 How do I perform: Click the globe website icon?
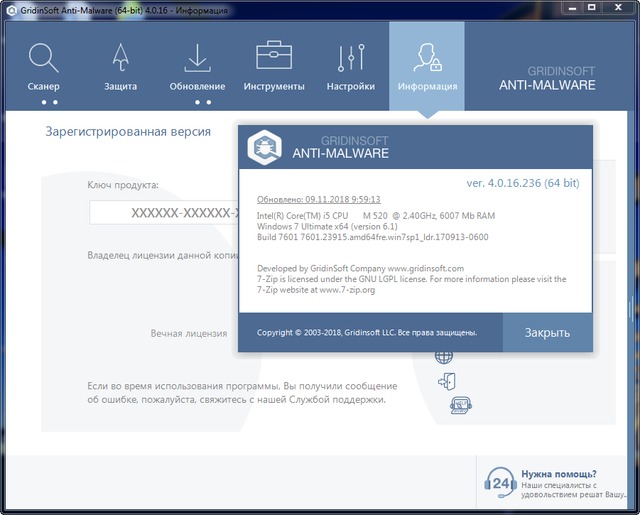[444, 356]
